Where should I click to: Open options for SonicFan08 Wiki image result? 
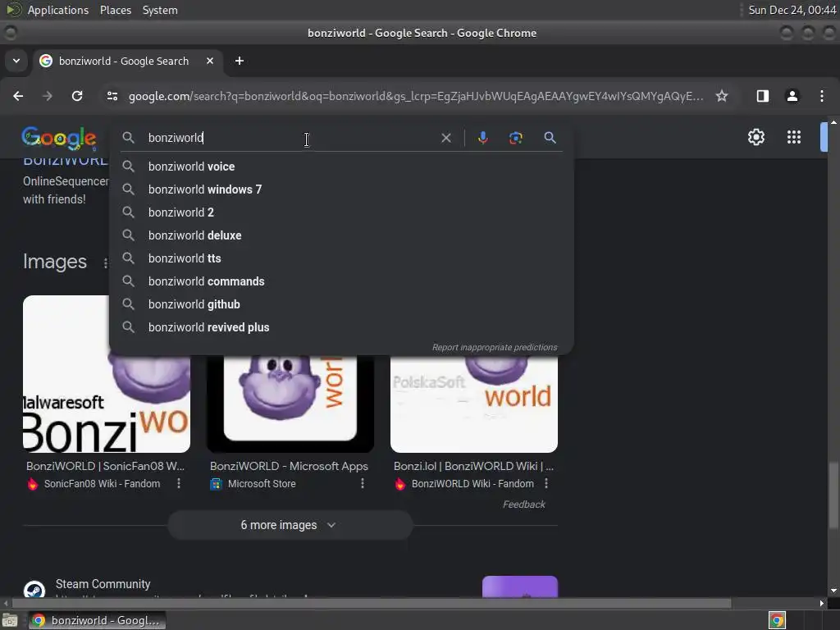pyautogui.click(x=179, y=483)
